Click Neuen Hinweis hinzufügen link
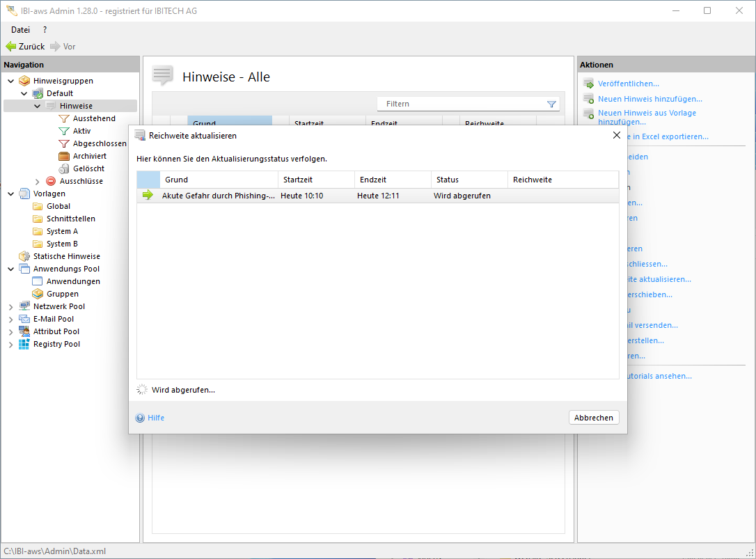This screenshot has height=559, width=756. (x=649, y=99)
